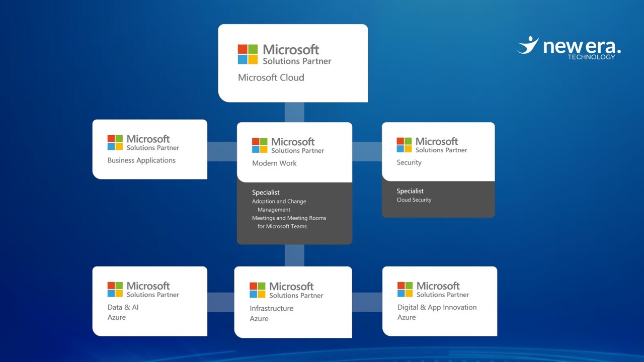This screenshot has width=644, height=362.
Task: Click the Microsoft logo in the Microsoft Cloud card
Action: (x=248, y=54)
